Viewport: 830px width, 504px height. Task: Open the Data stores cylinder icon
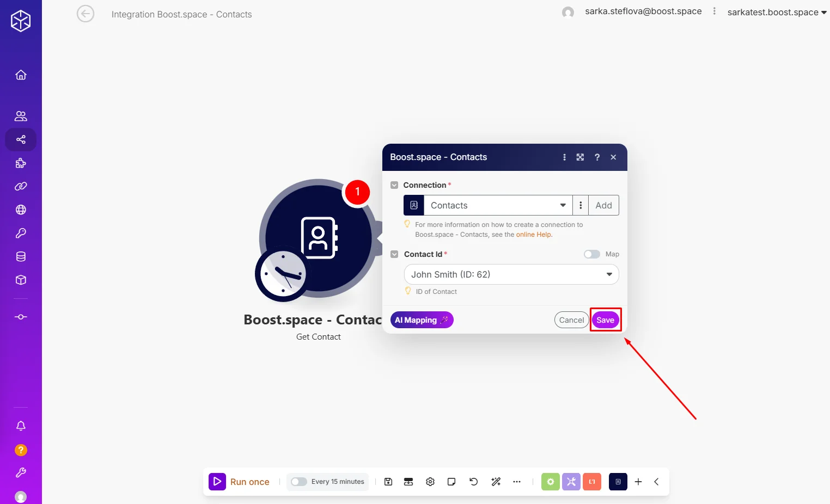tap(21, 256)
